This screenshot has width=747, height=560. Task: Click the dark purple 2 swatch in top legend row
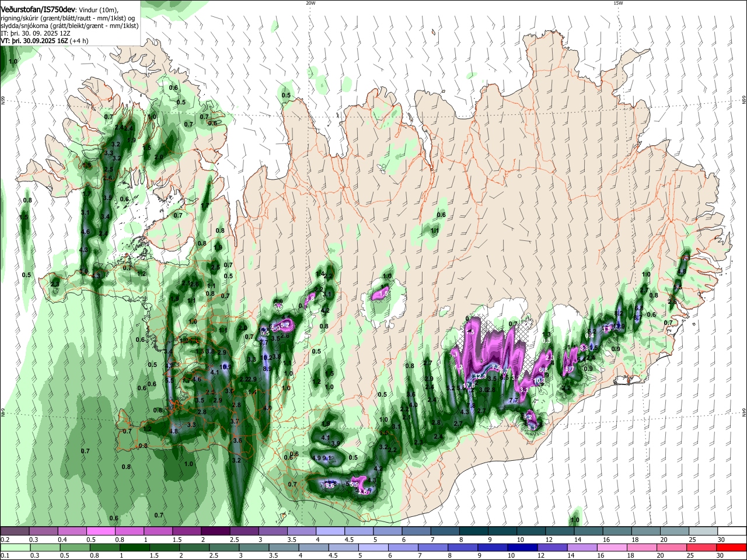[215, 531]
